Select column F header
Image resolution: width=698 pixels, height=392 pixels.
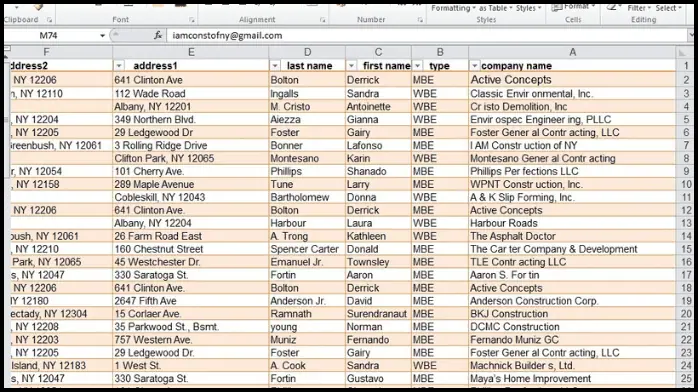point(47,53)
